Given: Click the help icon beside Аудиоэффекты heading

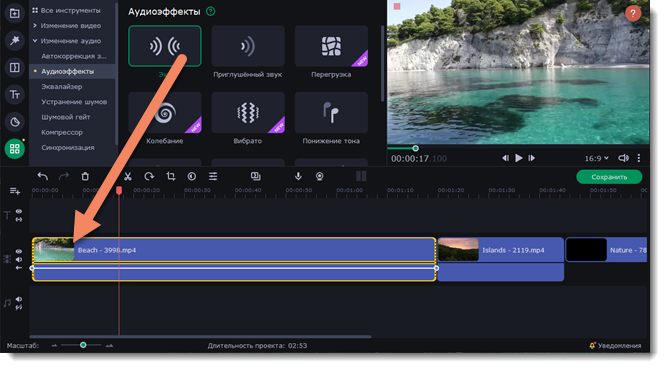Looking at the screenshot, I should tap(210, 11).
